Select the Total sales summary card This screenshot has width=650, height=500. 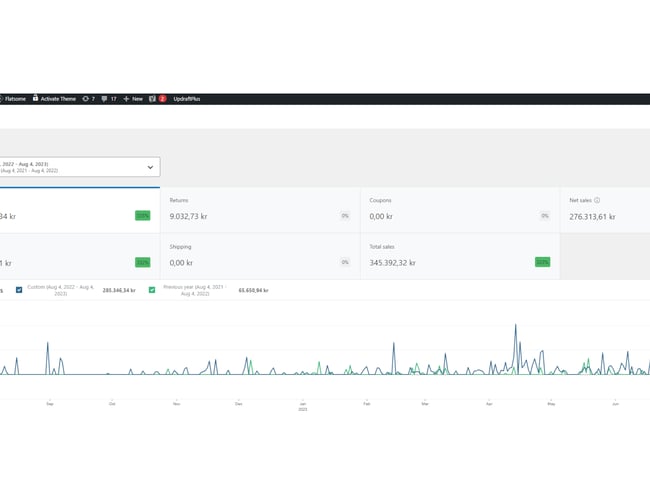point(460,256)
